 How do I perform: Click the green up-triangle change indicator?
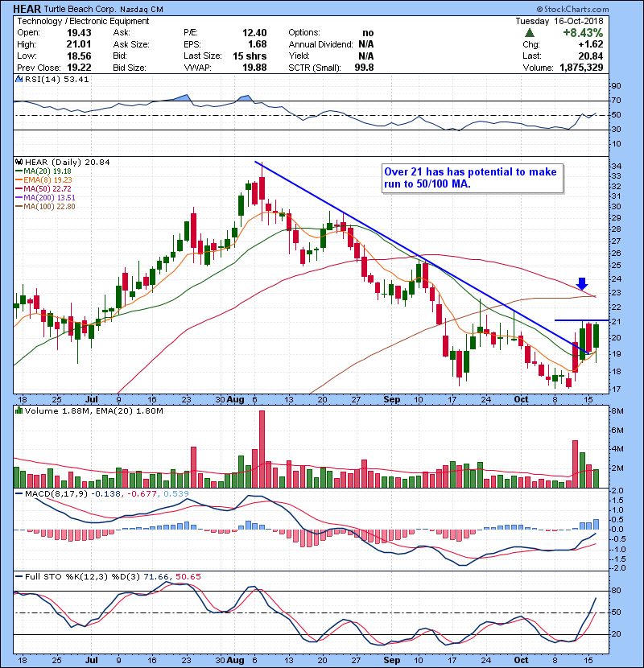[530, 33]
